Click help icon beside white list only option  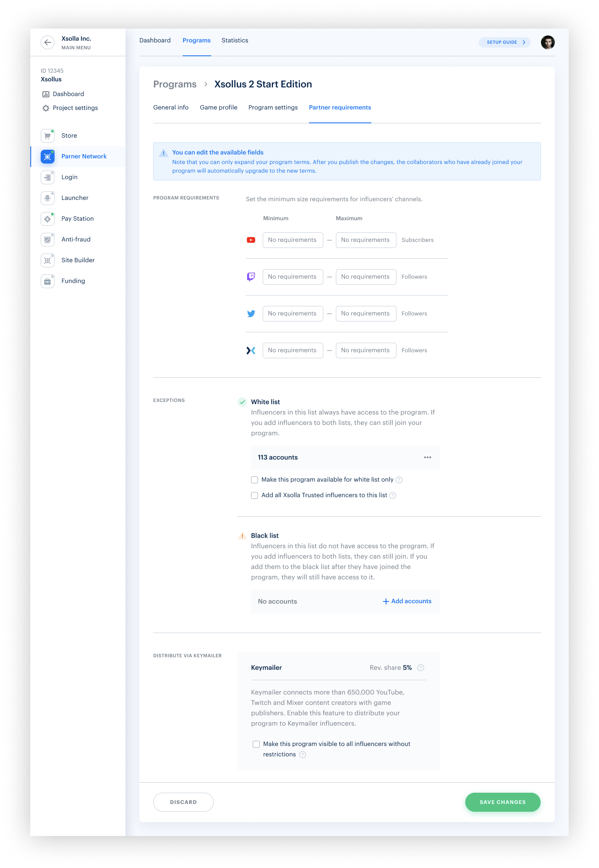click(399, 480)
